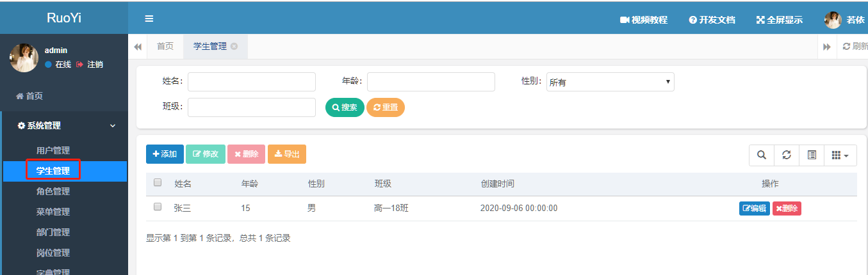Click the 导出 export button
Screen dimensions: 868x275
[287, 154]
